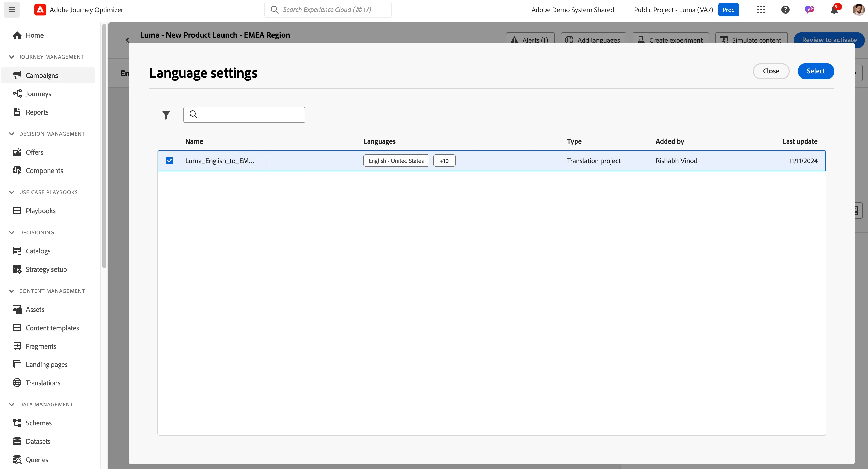
Task: Open the user profile avatar
Action: tap(858, 10)
